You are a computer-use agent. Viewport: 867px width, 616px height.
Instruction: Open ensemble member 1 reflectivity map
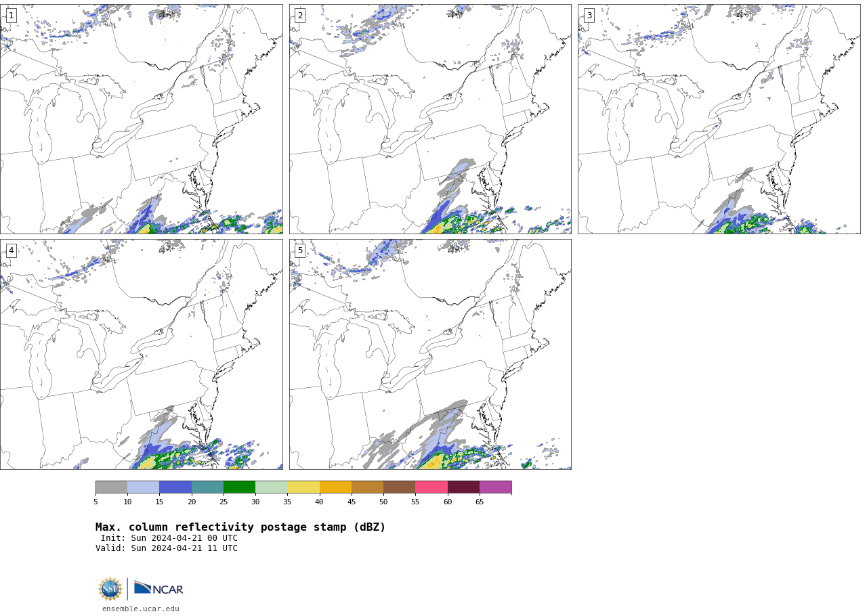pyautogui.click(x=141, y=119)
